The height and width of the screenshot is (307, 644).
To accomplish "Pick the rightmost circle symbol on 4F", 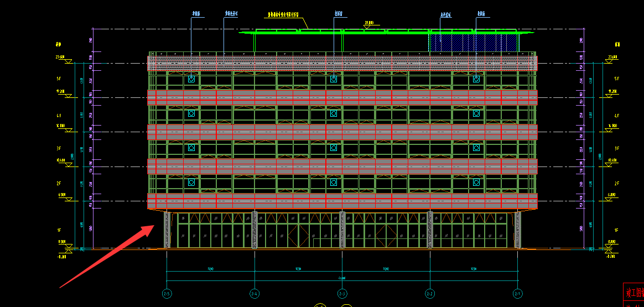I will click(x=476, y=113).
